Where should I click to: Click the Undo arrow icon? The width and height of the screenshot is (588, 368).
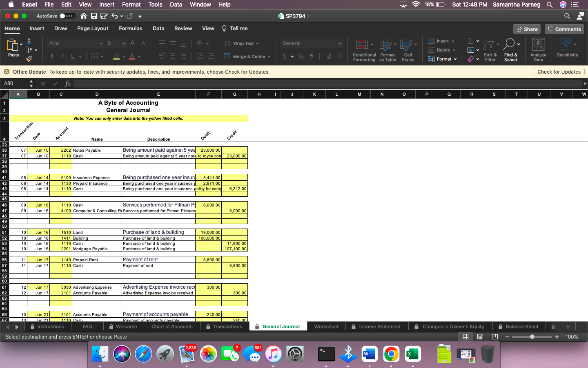click(x=115, y=16)
